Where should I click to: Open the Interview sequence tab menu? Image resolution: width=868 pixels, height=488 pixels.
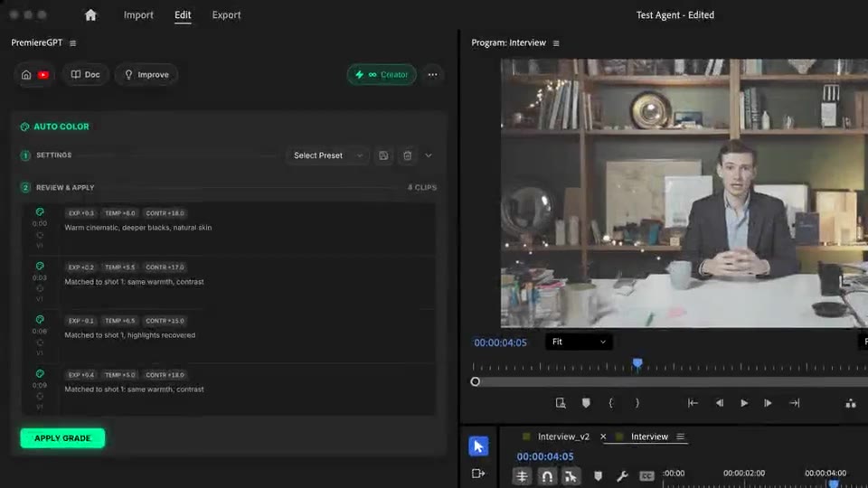pos(680,436)
